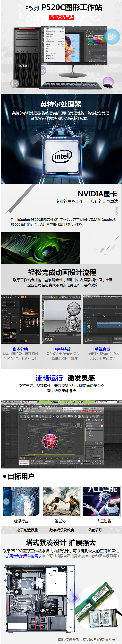Screen dimensions: 122x644
Task: Click the red 专业只为品质 banner
Action: pos(61,17)
